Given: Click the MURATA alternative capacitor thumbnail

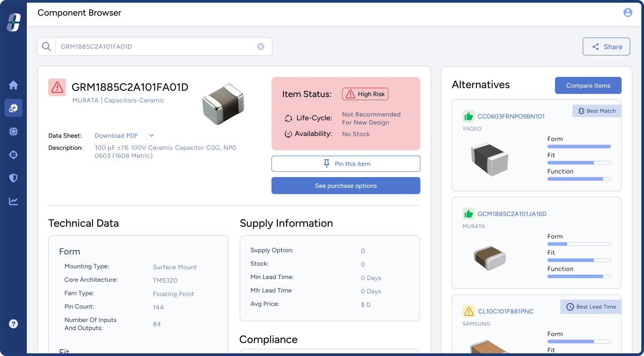Looking at the screenshot, I should (490, 258).
